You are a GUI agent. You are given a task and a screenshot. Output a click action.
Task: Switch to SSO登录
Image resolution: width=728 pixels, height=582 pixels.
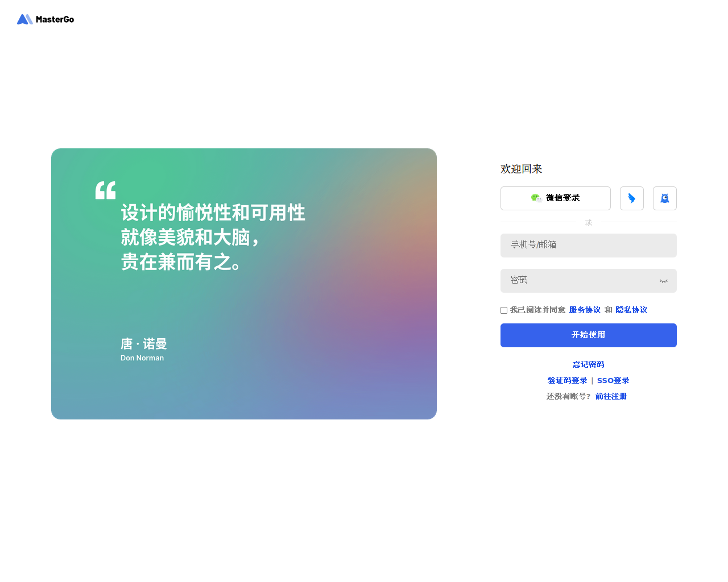[613, 380]
